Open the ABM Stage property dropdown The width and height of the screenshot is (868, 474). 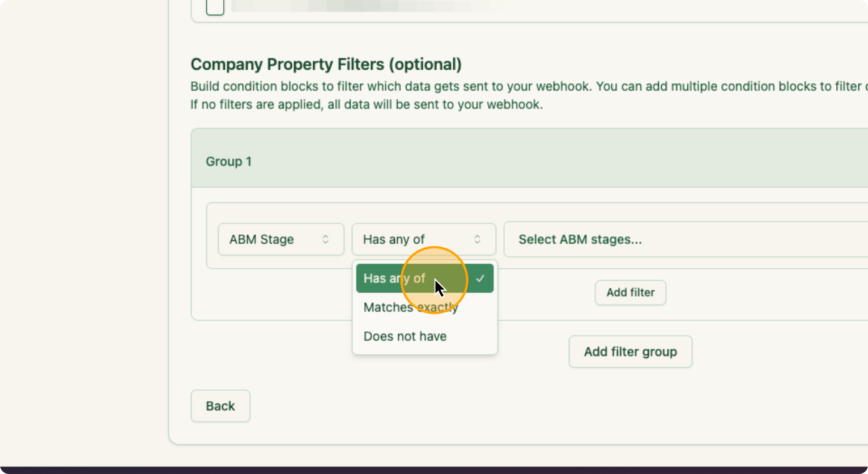[x=280, y=239]
